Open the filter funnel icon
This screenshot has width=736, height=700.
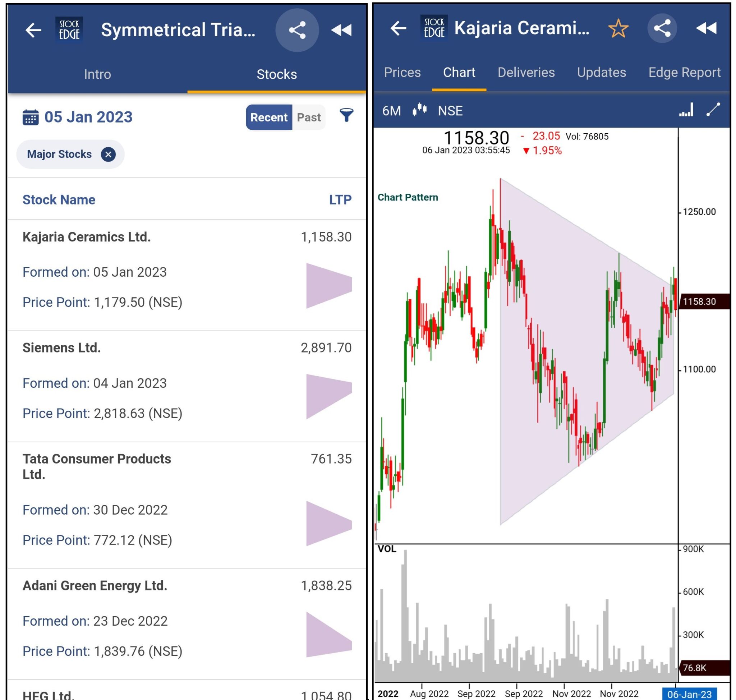346,116
